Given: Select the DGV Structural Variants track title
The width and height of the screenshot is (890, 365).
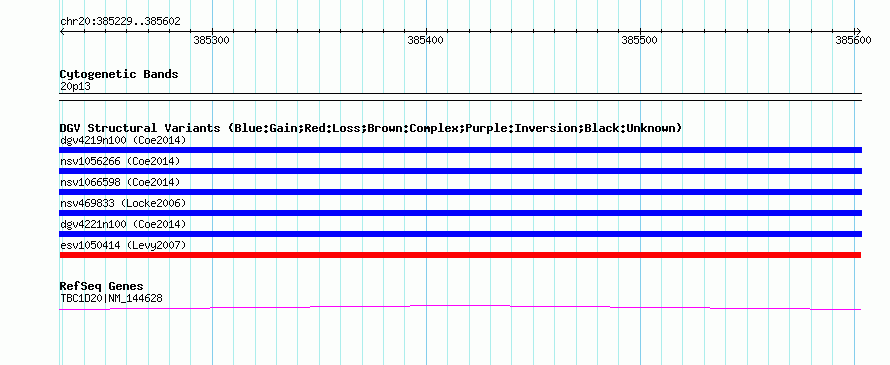Looking at the screenshot, I should (371, 128).
